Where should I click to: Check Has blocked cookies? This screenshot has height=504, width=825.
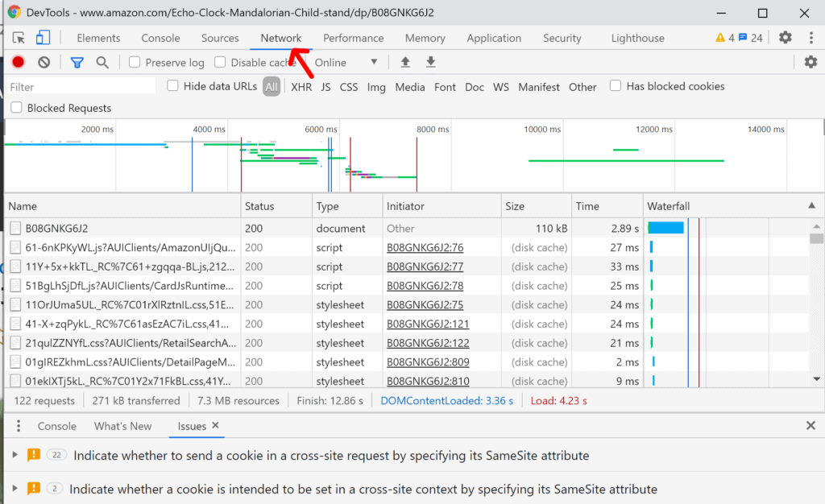pyautogui.click(x=616, y=85)
